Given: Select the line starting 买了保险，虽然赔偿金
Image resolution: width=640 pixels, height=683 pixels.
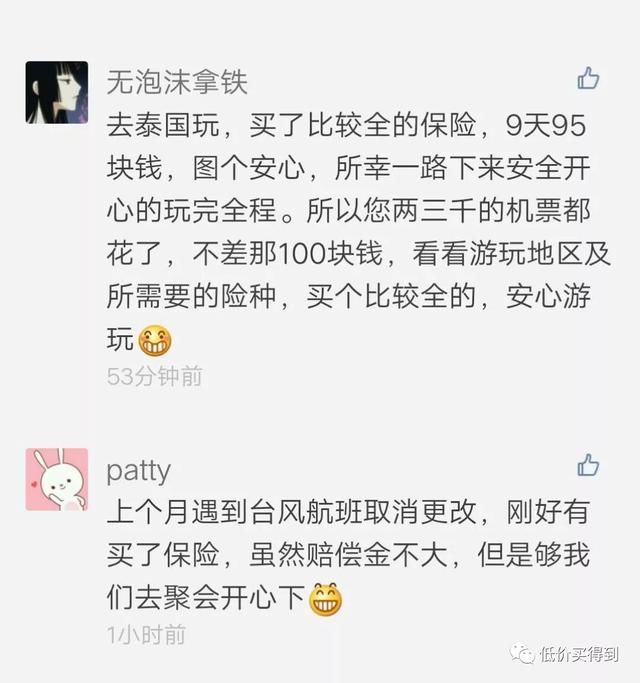Looking at the screenshot, I should [x=349, y=555].
